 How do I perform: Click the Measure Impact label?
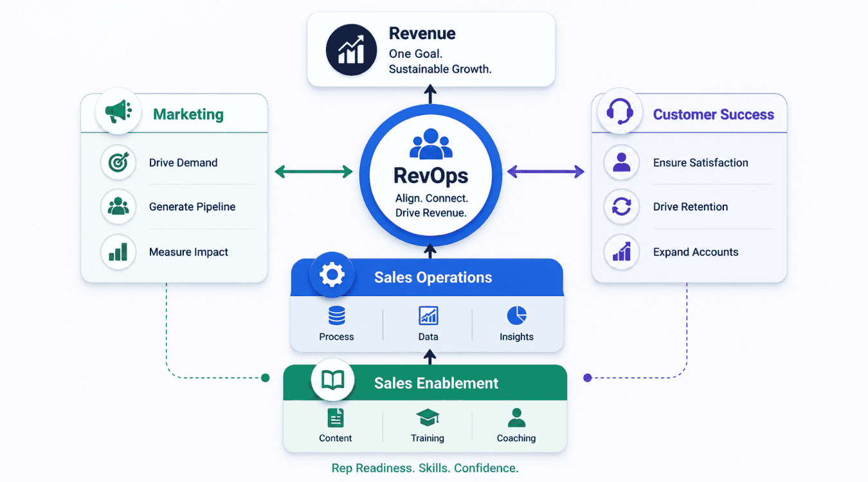click(x=188, y=252)
